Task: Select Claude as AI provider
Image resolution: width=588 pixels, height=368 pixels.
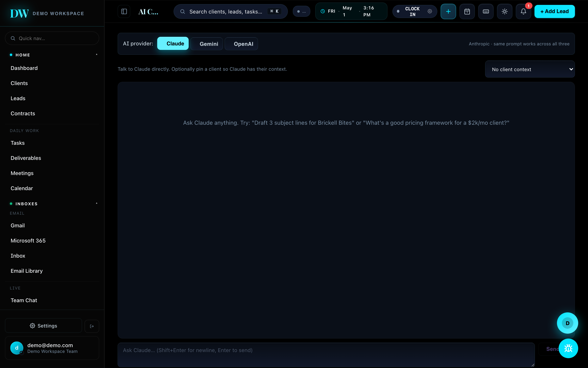Action: [x=173, y=44]
